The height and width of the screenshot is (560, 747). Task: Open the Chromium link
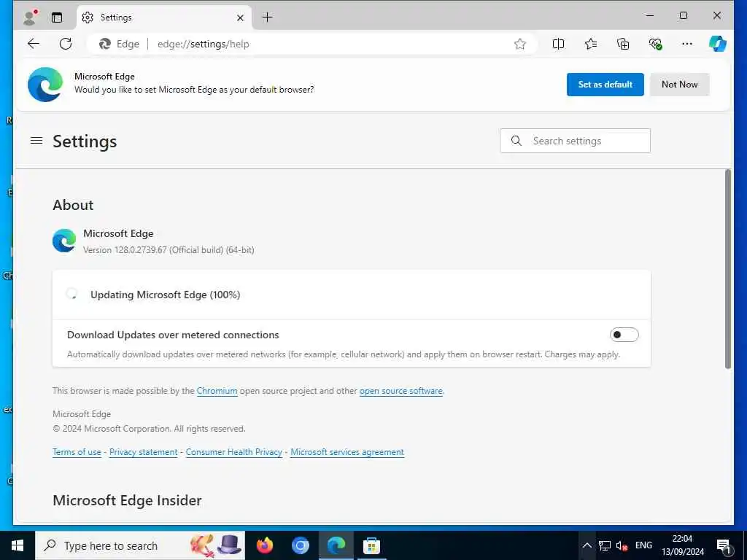pyautogui.click(x=217, y=391)
